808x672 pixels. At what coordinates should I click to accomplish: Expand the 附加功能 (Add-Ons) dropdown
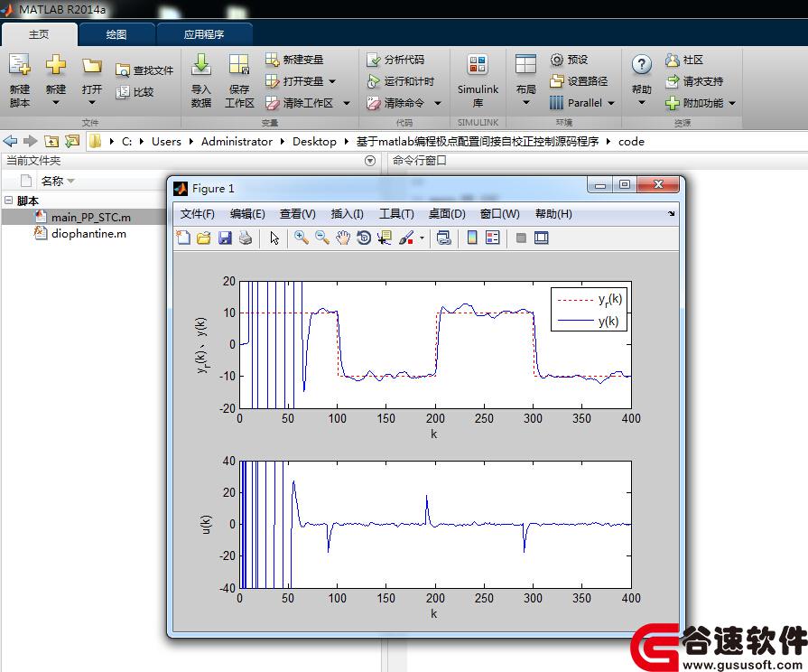click(x=732, y=103)
